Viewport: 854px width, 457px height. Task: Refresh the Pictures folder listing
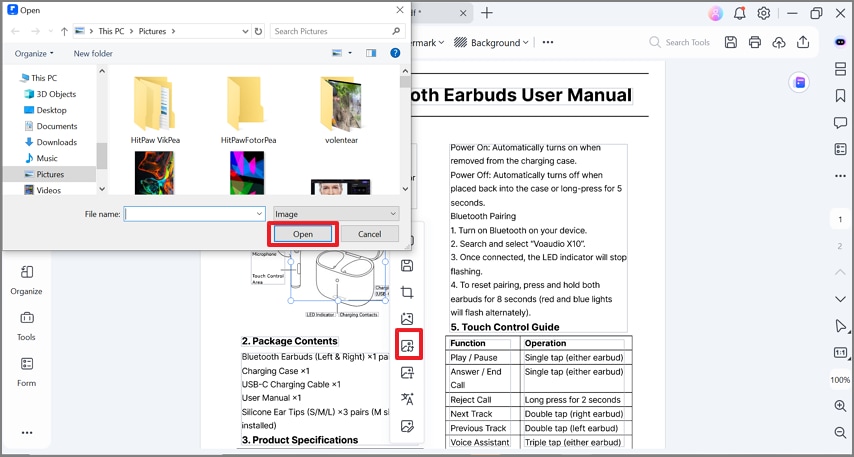258,31
